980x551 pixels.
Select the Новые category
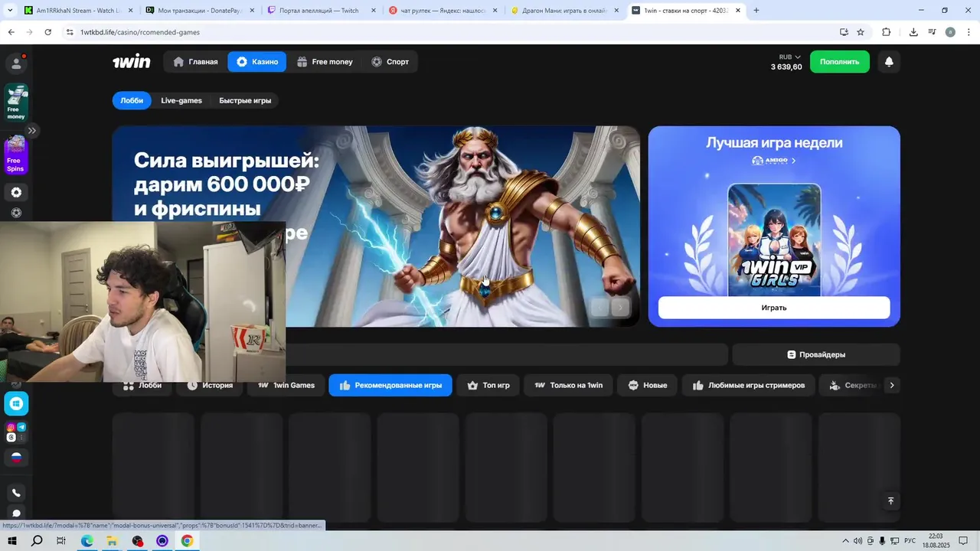pyautogui.click(x=648, y=385)
